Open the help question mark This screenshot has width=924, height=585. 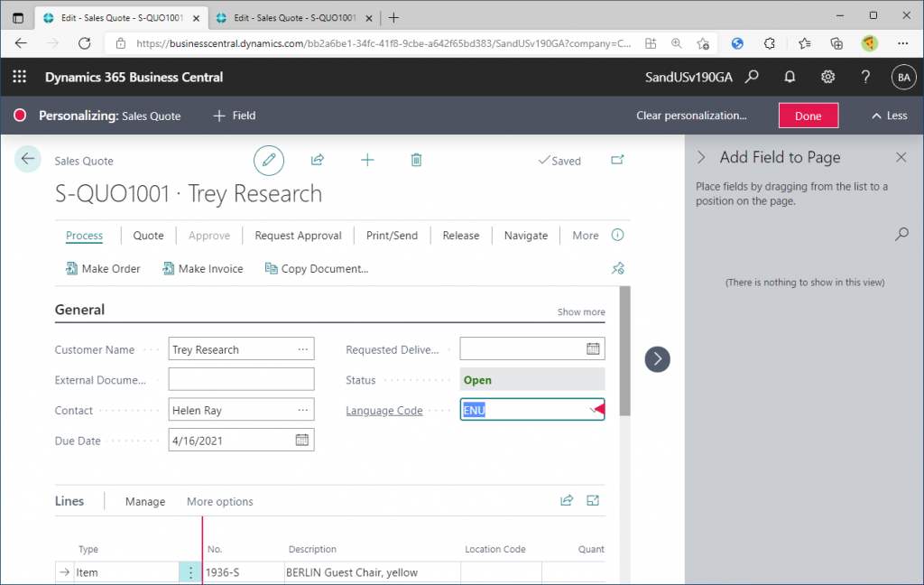tap(865, 77)
